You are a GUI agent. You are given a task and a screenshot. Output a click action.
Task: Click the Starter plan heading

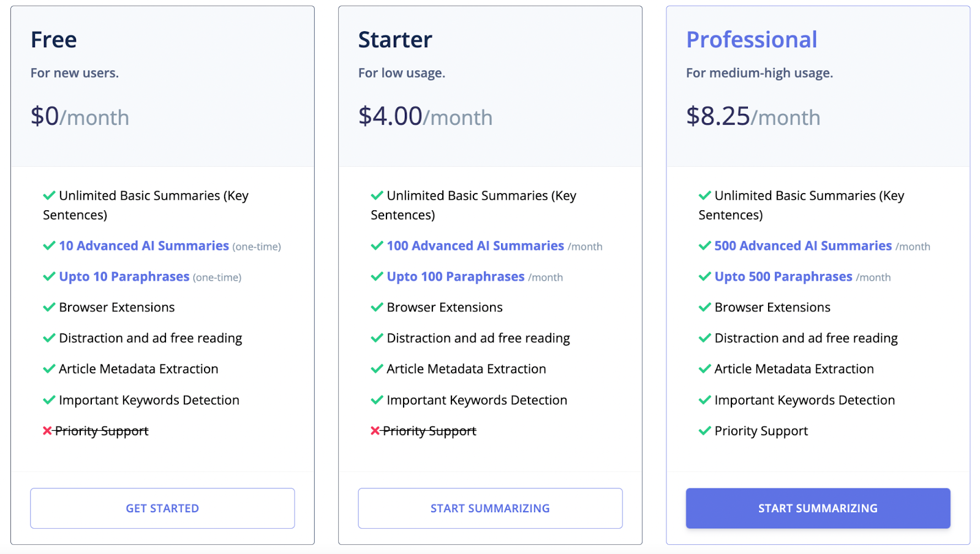point(395,40)
